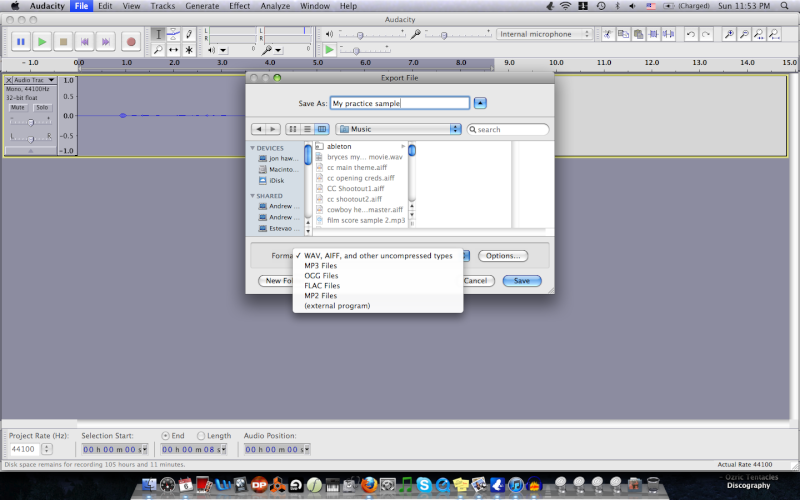Skip to start of track
Image resolution: width=800 pixels, height=500 pixels.
tap(85, 42)
